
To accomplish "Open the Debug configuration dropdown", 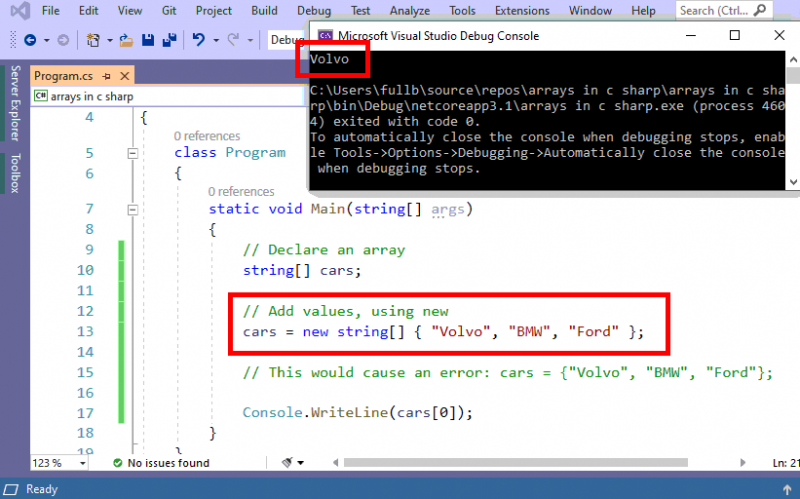I will 286,40.
